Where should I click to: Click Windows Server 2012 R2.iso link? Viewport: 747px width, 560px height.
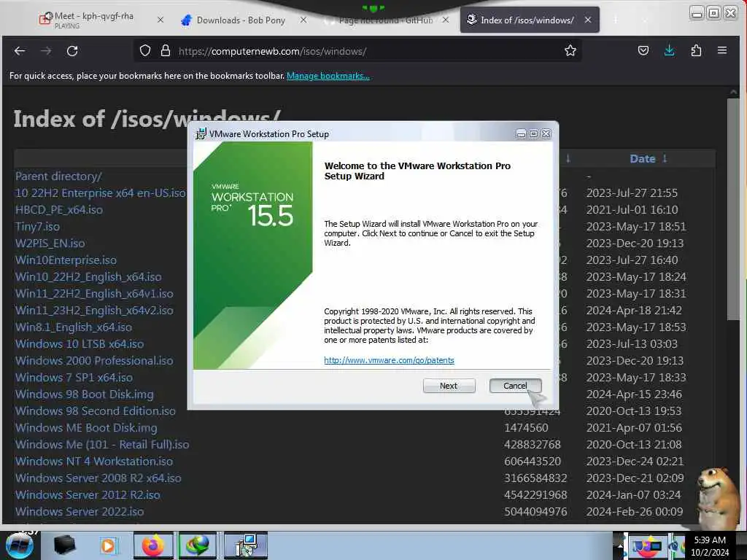click(88, 495)
